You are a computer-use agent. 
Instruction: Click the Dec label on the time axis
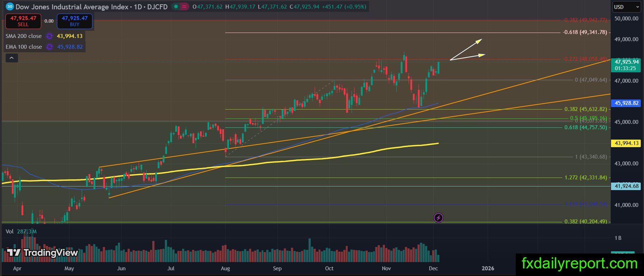coord(433,268)
